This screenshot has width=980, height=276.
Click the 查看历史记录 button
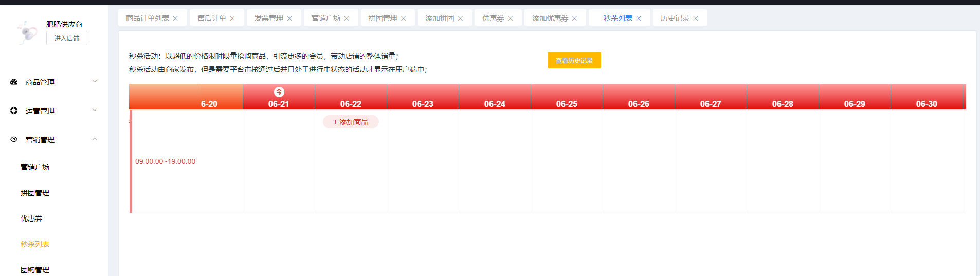574,61
